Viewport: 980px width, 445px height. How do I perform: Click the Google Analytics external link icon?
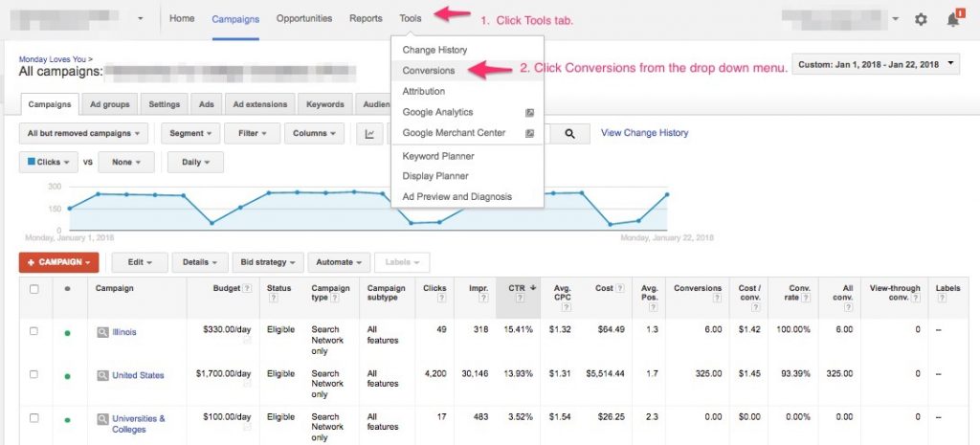[529, 113]
